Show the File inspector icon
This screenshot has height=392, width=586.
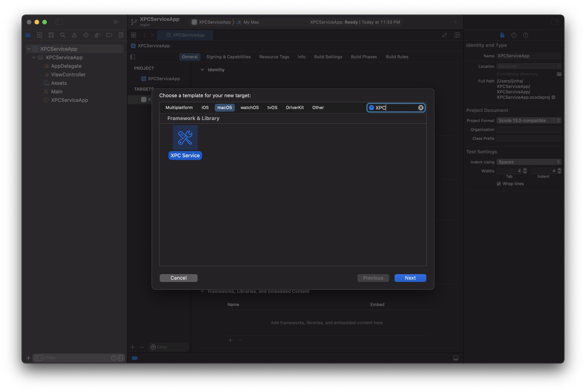tap(502, 35)
